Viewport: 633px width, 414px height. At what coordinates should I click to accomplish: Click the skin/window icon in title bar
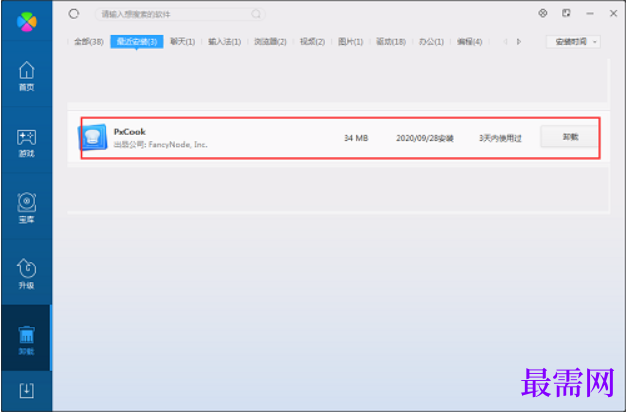coord(566,13)
